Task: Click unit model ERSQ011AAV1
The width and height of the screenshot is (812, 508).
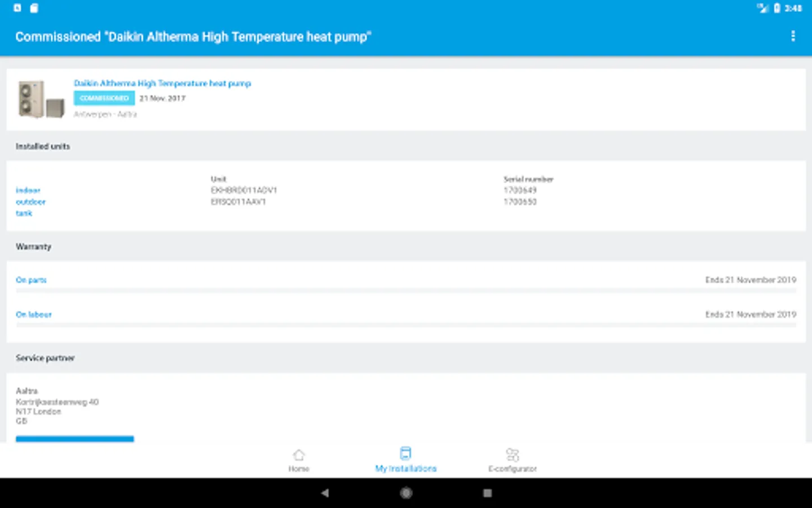Action: pos(238,202)
